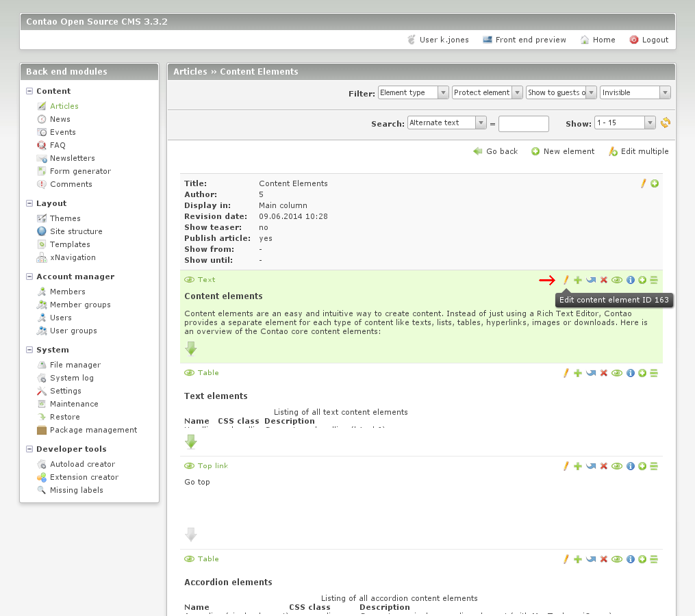This screenshot has width=695, height=616.
Task: Duplicate the first Table element with the plus icon
Action: [578, 373]
